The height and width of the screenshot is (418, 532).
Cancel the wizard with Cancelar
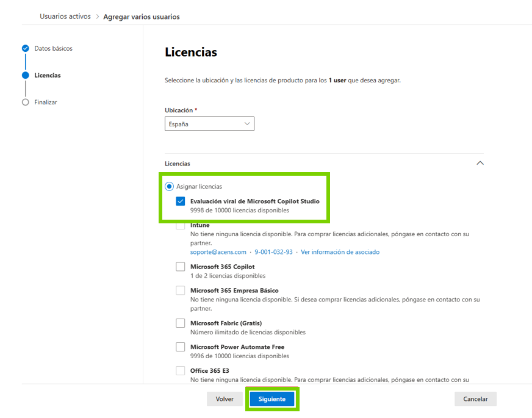(475, 399)
